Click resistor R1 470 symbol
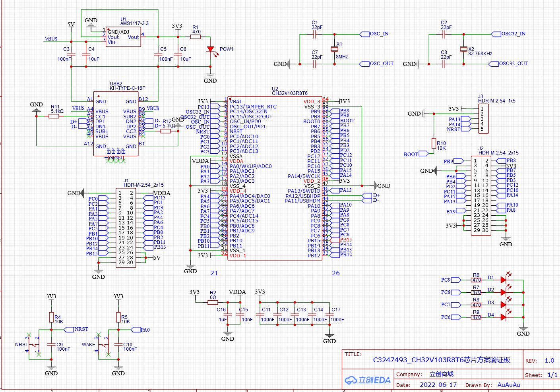 tap(195, 37)
